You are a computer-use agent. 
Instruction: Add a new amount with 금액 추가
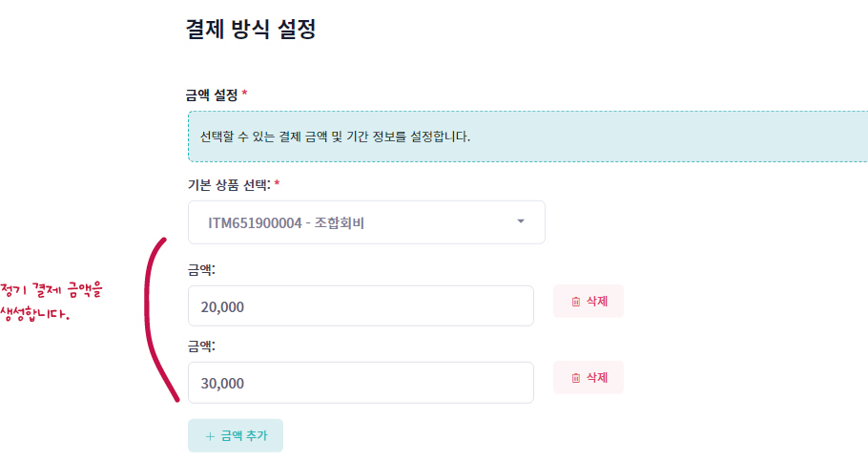236,435
